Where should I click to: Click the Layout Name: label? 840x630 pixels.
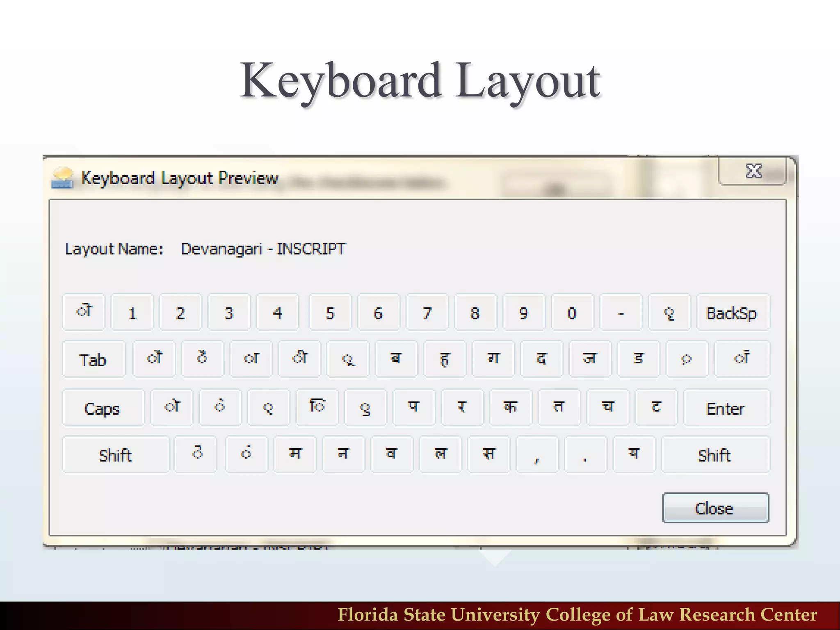(x=114, y=249)
